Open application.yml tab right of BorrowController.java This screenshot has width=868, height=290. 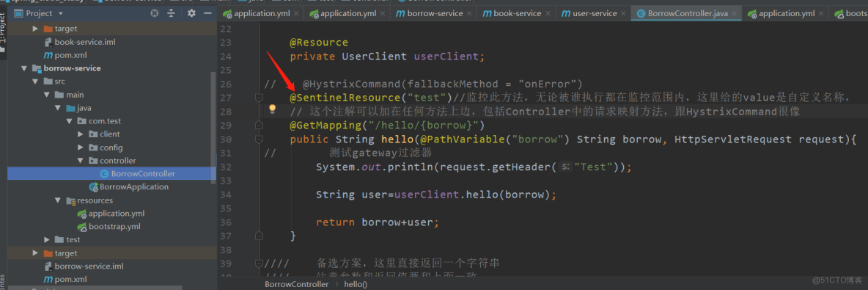pyautogui.click(x=785, y=13)
